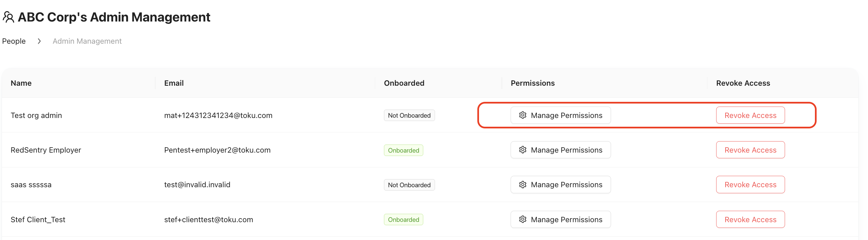
Task: Click the breadcrumb chevron after People
Action: tap(39, 41)
